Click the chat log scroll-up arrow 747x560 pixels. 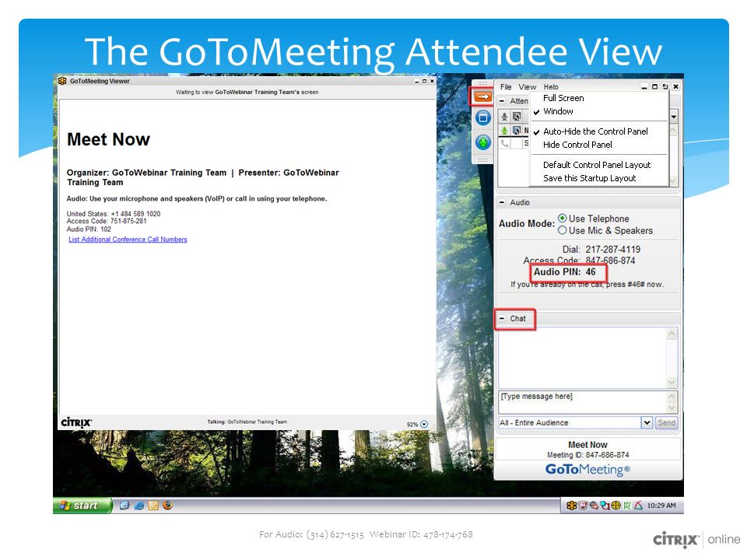pos(672,334)
